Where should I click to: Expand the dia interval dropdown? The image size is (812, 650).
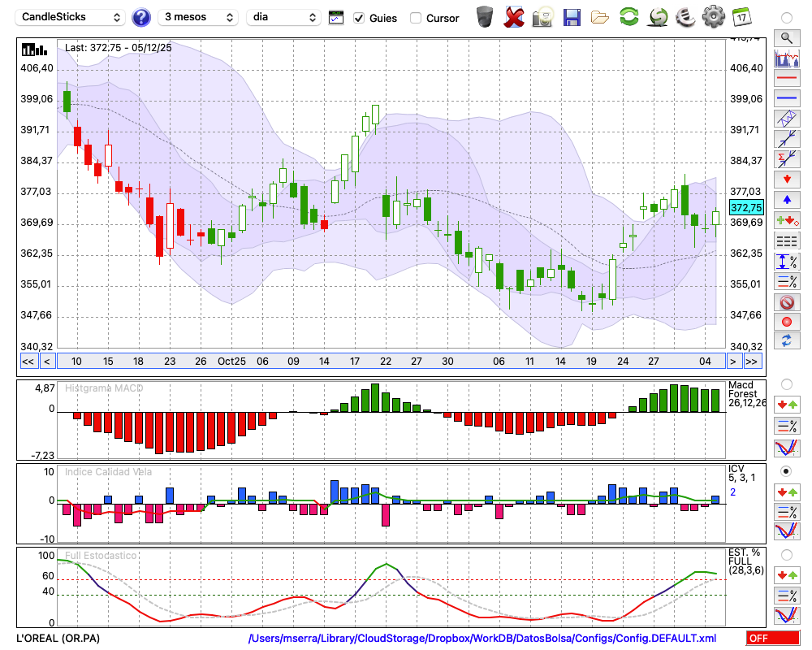tap(283, 17)
